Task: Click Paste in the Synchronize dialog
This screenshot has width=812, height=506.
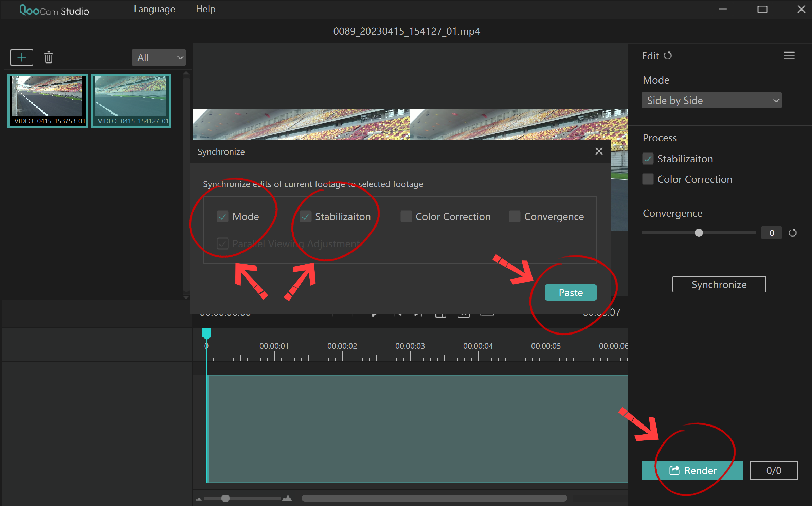Action: tap(571, 292)
